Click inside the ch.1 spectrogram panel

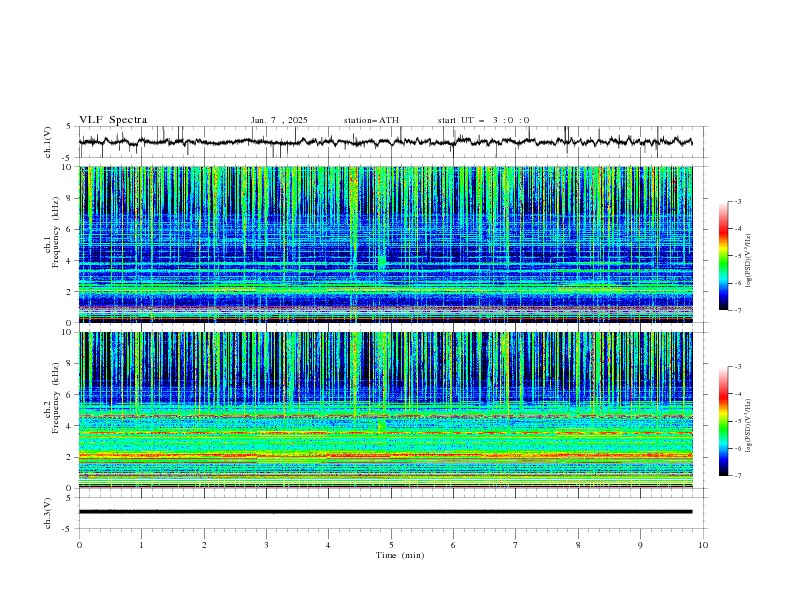pos(385,244)
